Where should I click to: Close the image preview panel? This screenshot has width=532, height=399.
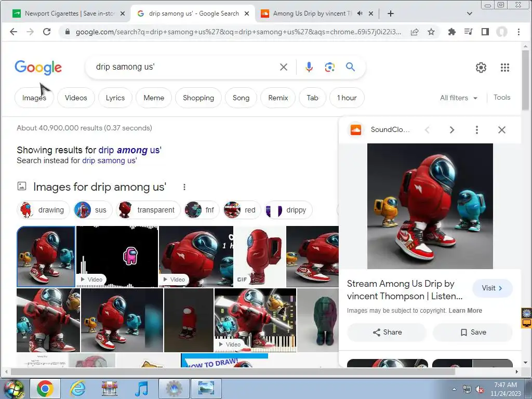tap(502, 130)
